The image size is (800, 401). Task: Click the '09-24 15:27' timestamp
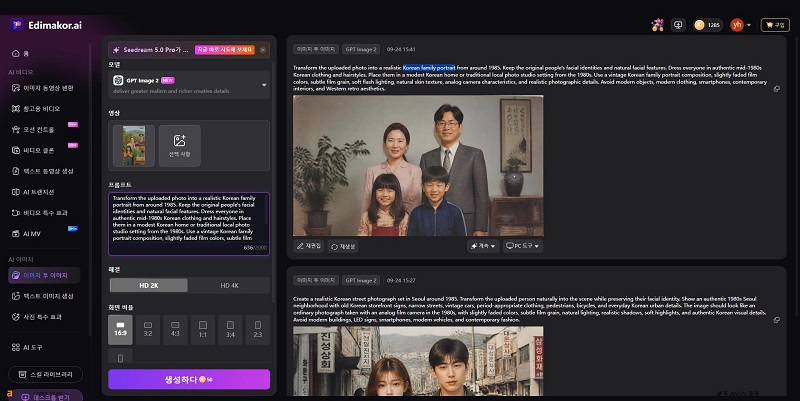401,280
